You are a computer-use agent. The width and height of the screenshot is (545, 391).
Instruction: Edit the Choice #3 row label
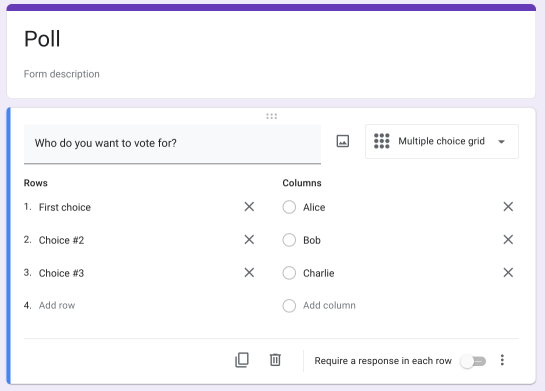tap(62, 273)
